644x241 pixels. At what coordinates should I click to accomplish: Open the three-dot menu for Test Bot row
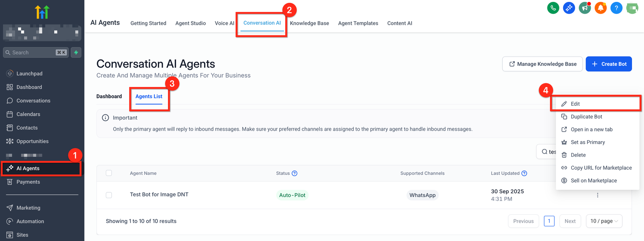[x=598, y=195]
